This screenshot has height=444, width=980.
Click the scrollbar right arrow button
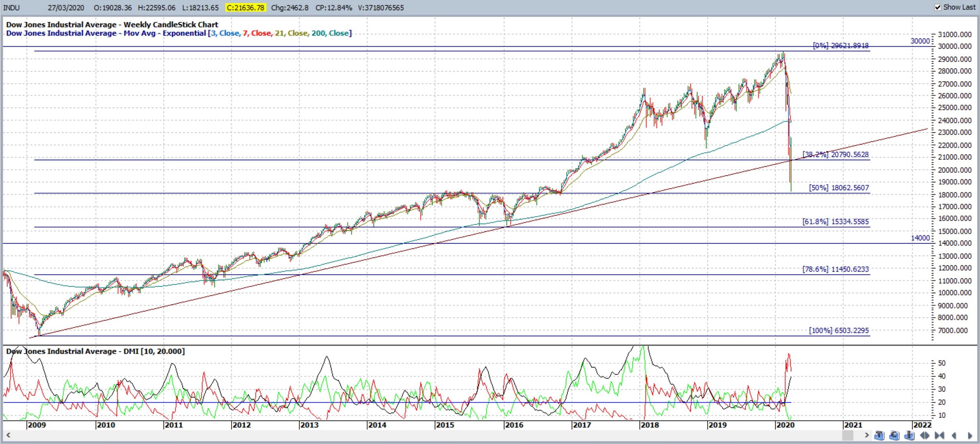pos(867,435)
